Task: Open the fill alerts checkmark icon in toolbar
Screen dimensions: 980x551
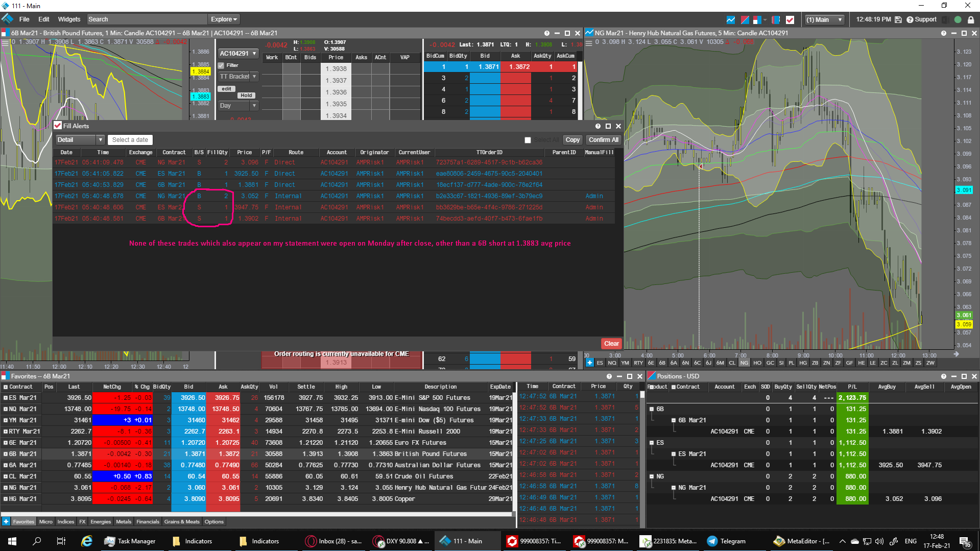Action: coord(790,19)
